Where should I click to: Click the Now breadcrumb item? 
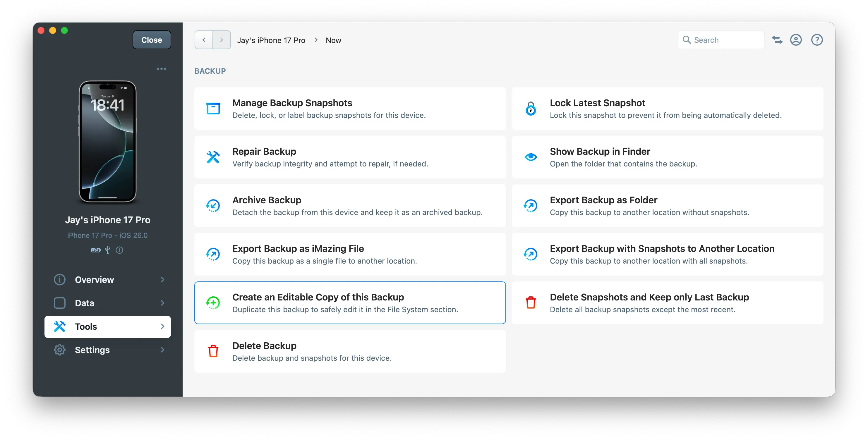[x=333, y=40]
